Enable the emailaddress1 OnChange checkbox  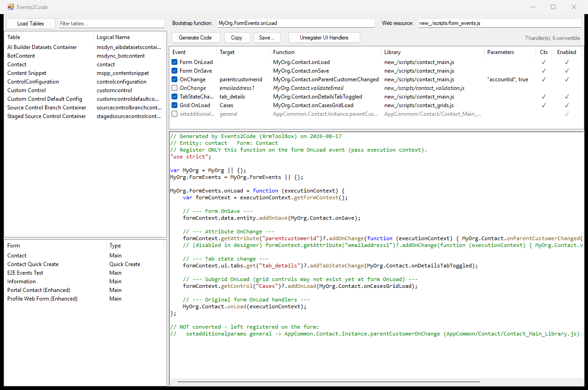click(175, 88)
